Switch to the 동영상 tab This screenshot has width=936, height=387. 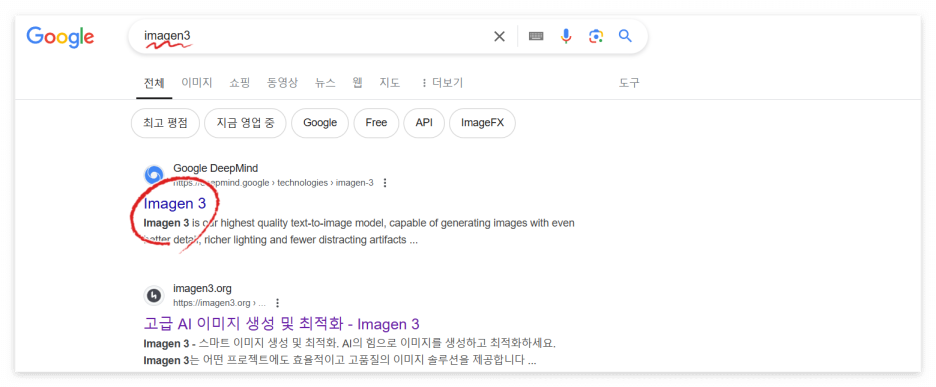pyautogui.click(x=282, y=83)
